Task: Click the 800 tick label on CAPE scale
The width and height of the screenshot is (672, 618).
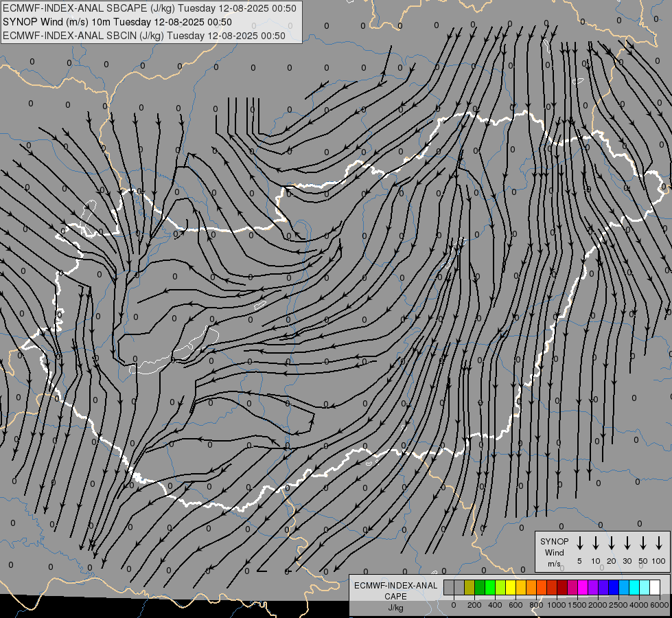Action: 536,605
